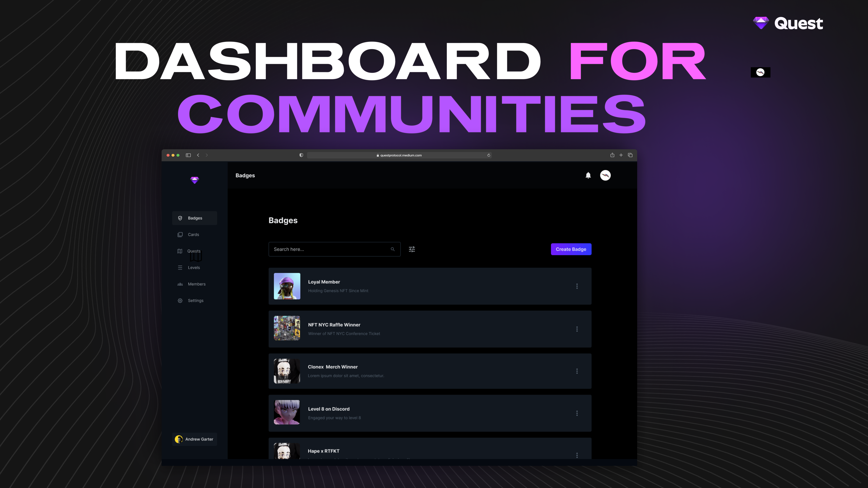Open a new browser tab with plus icon
This screenshot has height=488, width=868.
[621, 155]
